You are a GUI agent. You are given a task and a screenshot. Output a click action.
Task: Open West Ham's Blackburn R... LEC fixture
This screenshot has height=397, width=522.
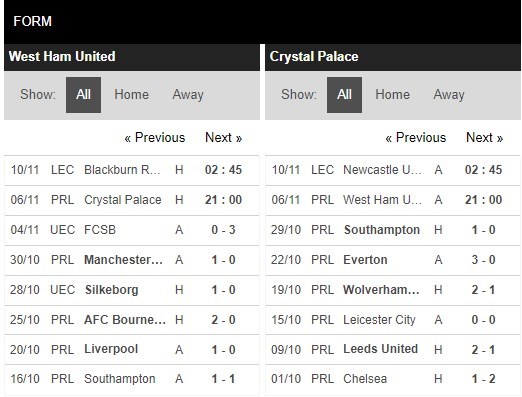click(x=132, y=170)
